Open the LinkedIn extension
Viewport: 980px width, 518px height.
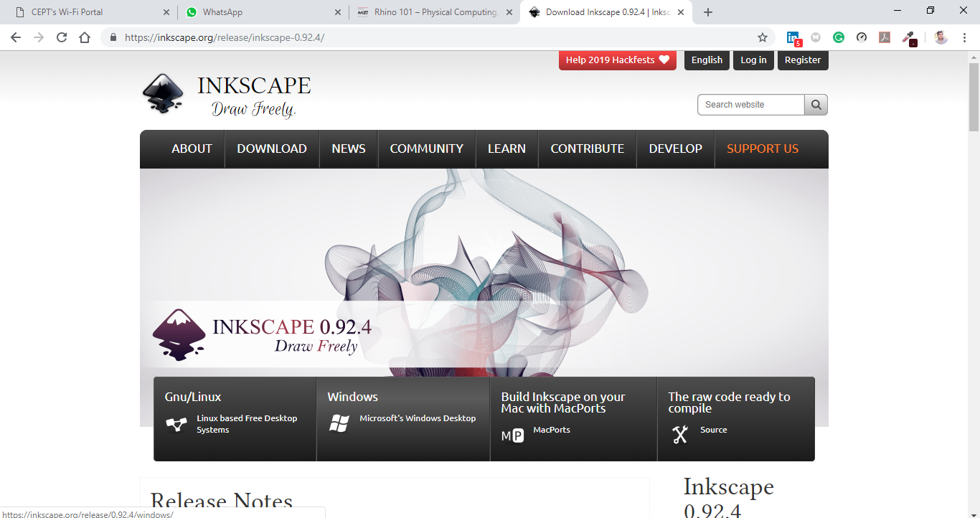[x=793, y=38]
